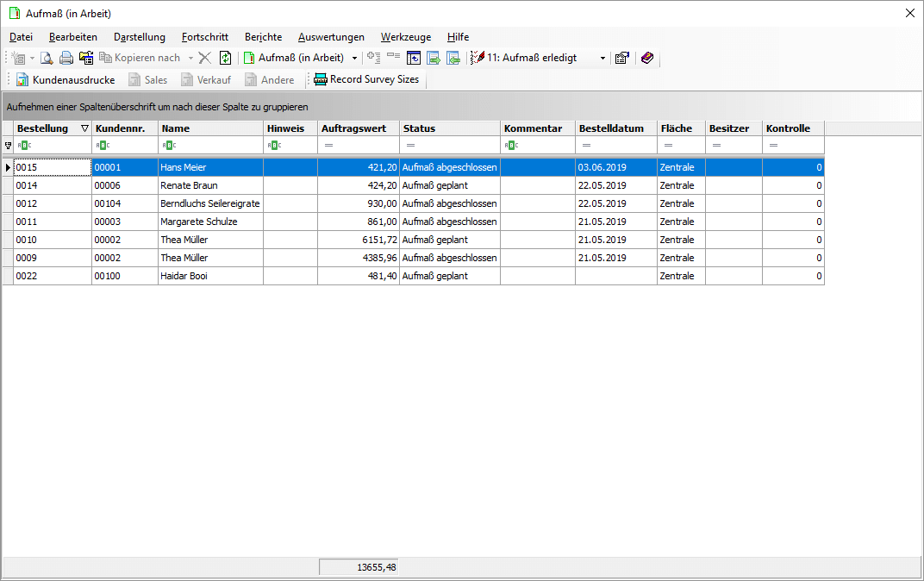This screenshot has height=581, width=924.
Task: Expand the 11: Aufmaß erledigt progress dropdown
Action: pyautogui.click(x=602, y=58)
